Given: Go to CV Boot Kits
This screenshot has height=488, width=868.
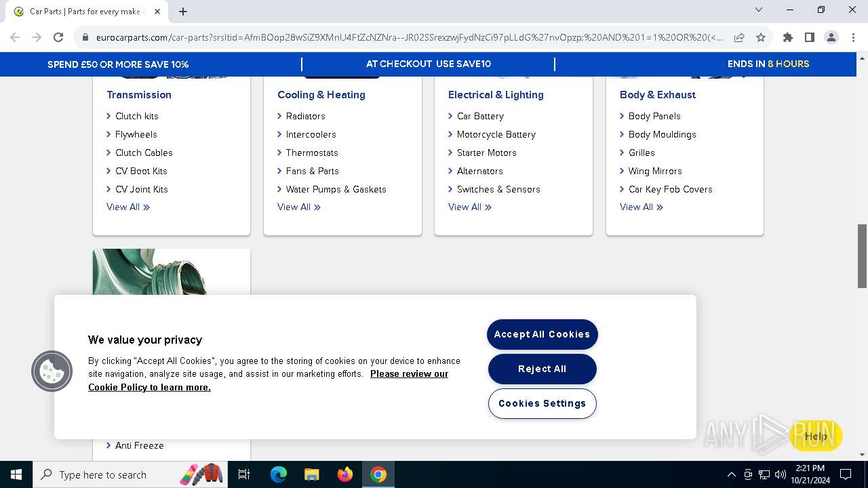Looking at the screenshot, I should (141, 171).
